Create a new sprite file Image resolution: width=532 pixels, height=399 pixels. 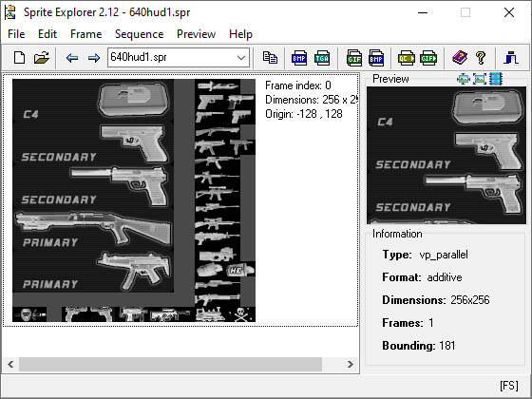(19, 57)
